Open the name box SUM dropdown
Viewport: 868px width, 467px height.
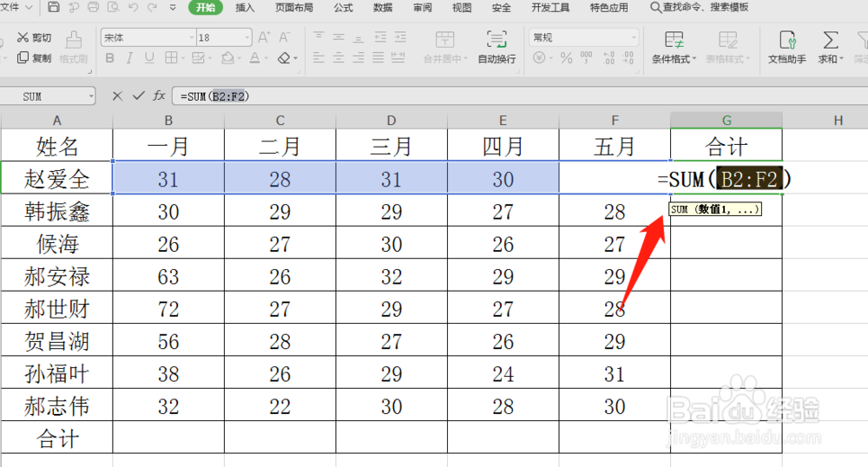(91, 97)
